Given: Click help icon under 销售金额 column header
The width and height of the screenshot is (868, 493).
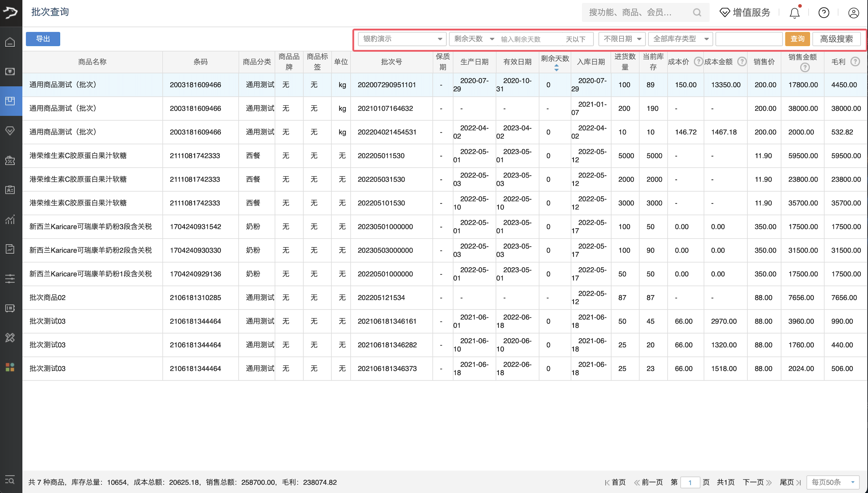Looking at the screenshot, I should coord(805,67).
